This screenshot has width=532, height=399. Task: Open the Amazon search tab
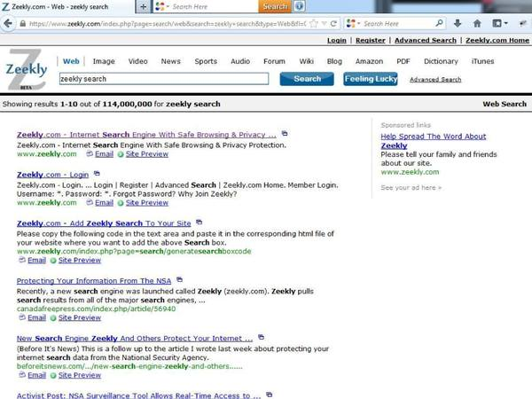(369, 61)
